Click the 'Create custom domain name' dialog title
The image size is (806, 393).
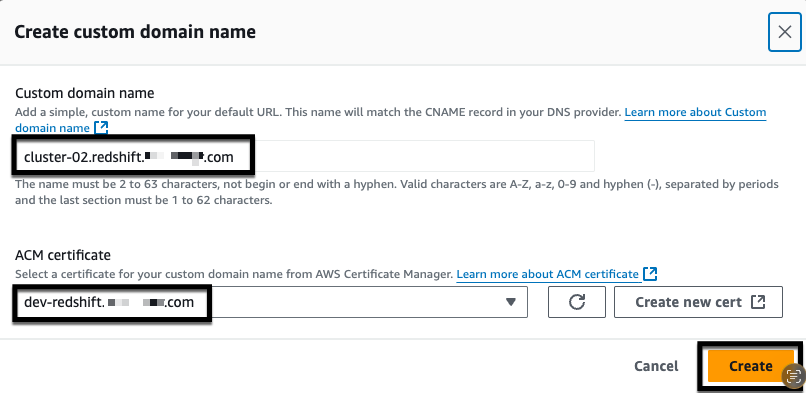coord(135,32)
